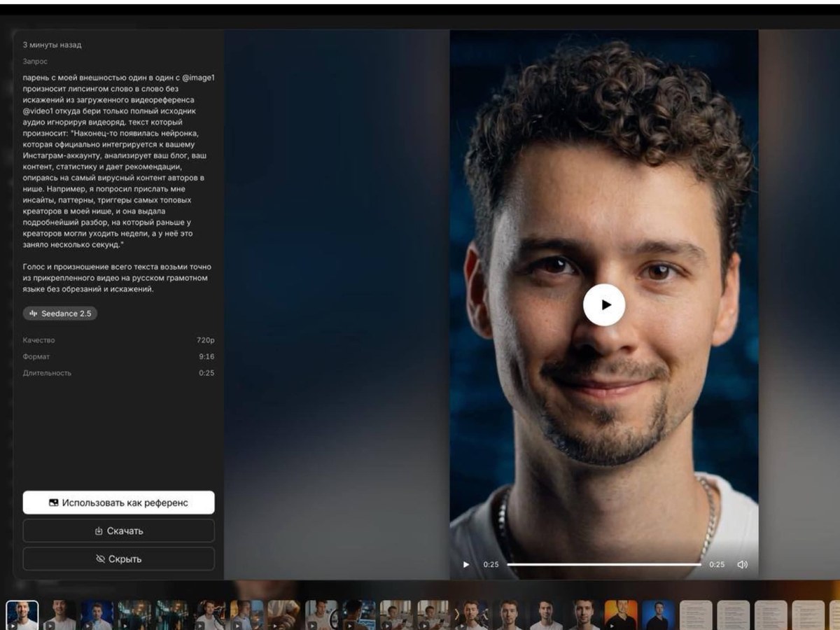Play the video with the large center play button
The width and height of the screenshot is (840, 630).
[x=604, y=304]
